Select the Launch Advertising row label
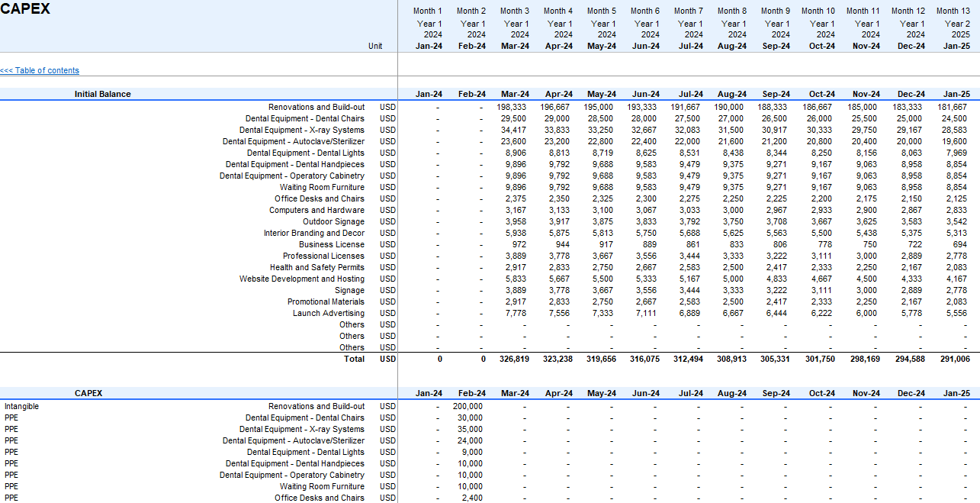 pos(328,313)
